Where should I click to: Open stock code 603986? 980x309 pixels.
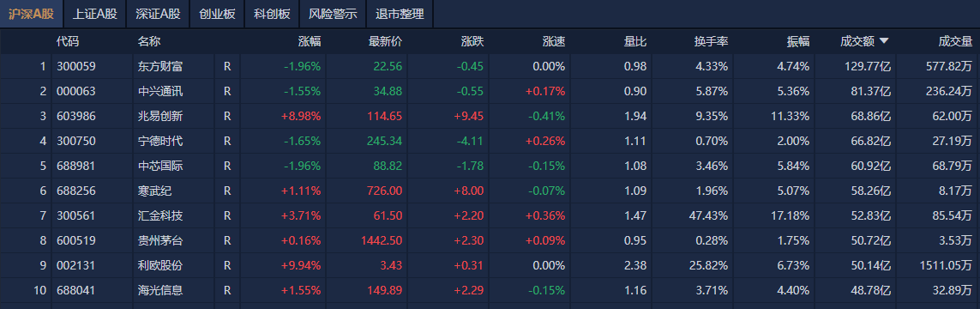[x=76, y=117]
